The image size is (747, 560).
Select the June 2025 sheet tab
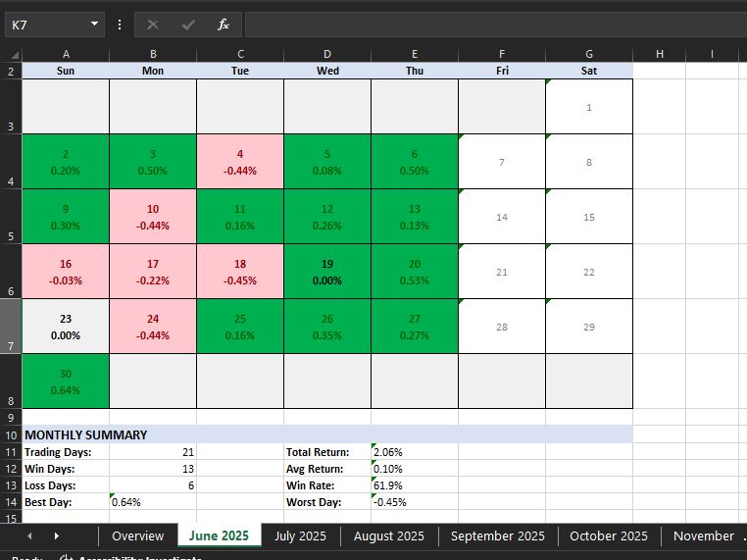point(219,536)
